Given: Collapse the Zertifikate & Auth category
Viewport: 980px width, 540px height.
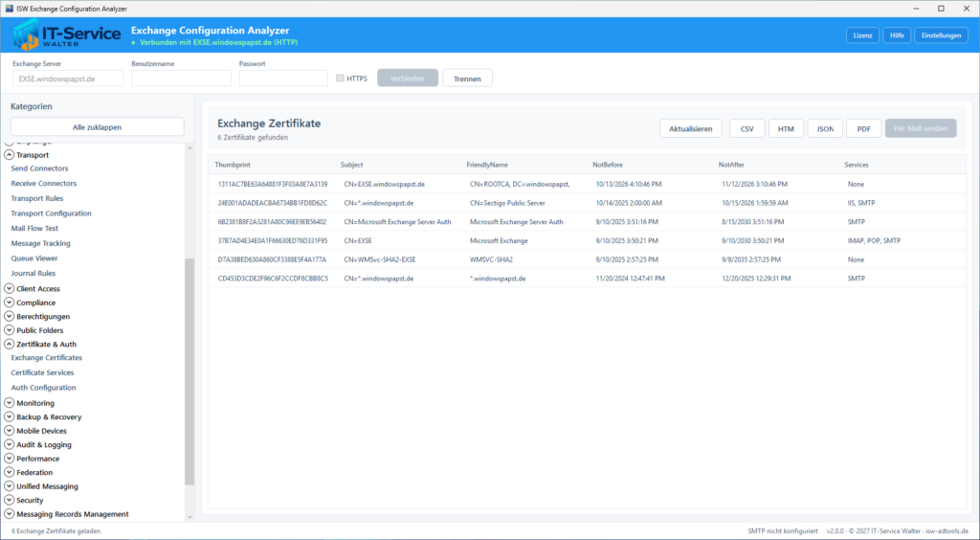Looking at the screenshot, I should click(10, 344).
